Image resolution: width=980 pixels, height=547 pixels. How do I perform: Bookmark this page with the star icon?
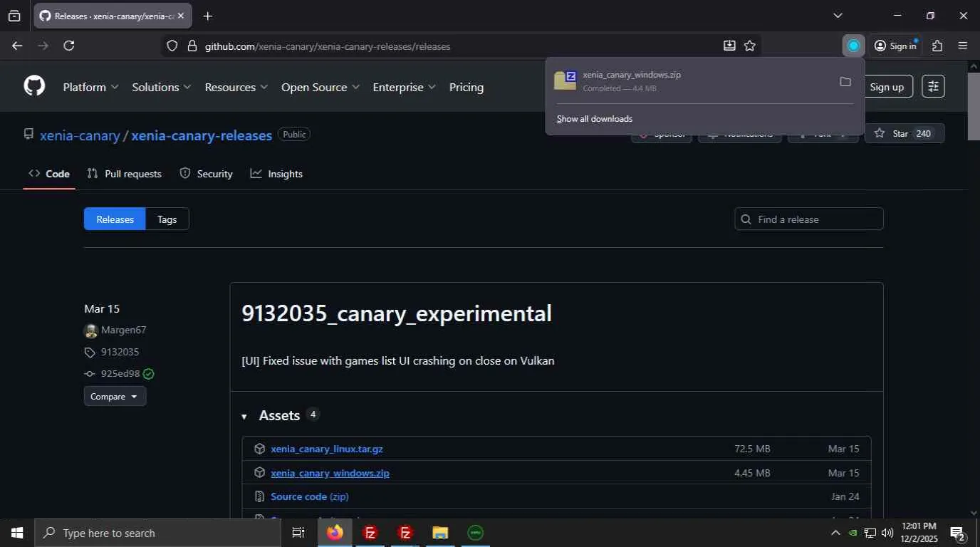point(750,46)
